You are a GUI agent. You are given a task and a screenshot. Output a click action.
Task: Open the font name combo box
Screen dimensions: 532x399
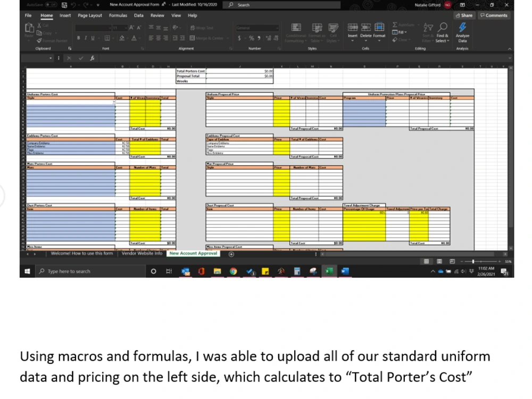click(x=93, y=28)
